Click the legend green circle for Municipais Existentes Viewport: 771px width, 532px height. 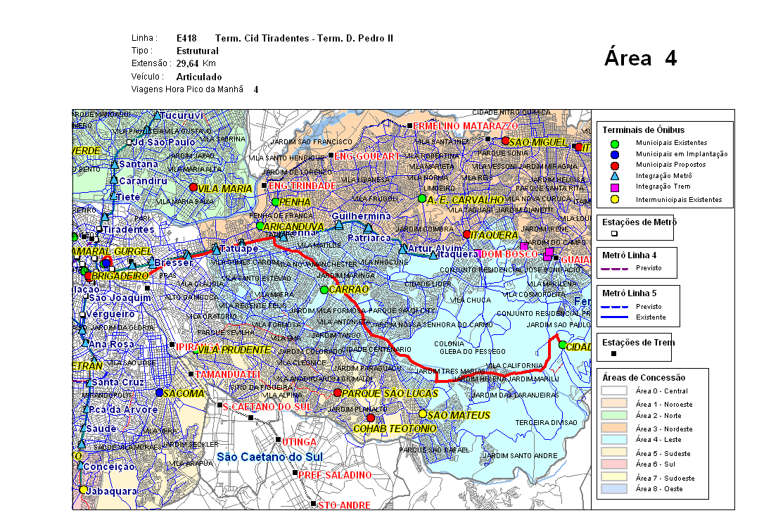pyautogui.click(x=615, y=144)
